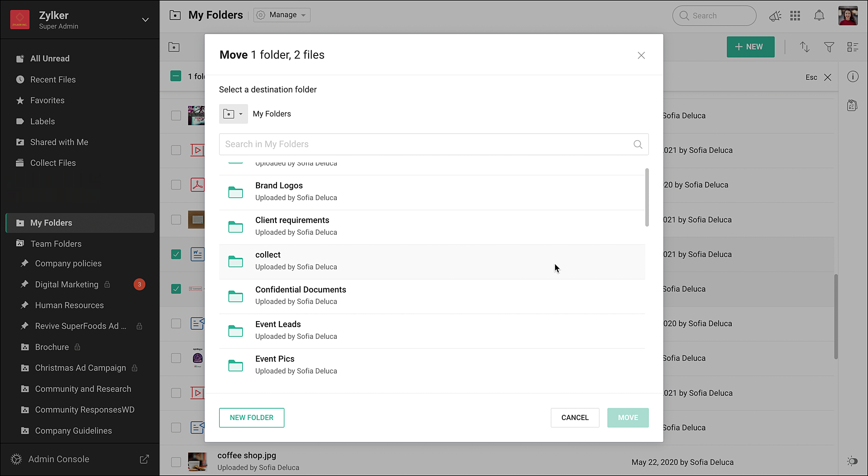Open the filter funnel icon
Image resolution: width=868 pixels, height=476 pixels.
click(829, 47)
